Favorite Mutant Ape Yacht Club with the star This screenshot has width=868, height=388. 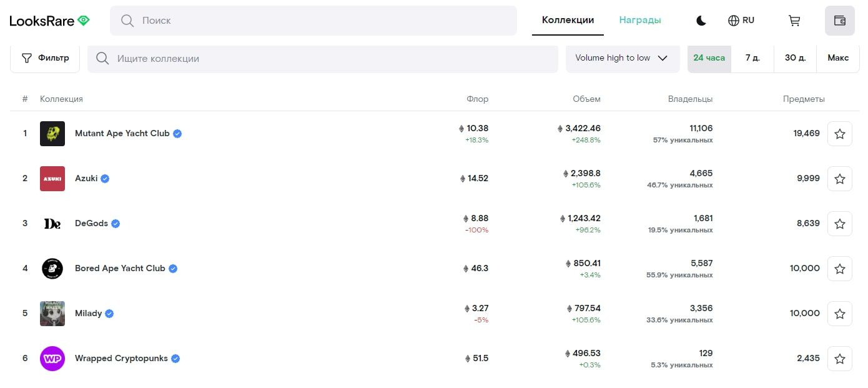coord(840,133)
